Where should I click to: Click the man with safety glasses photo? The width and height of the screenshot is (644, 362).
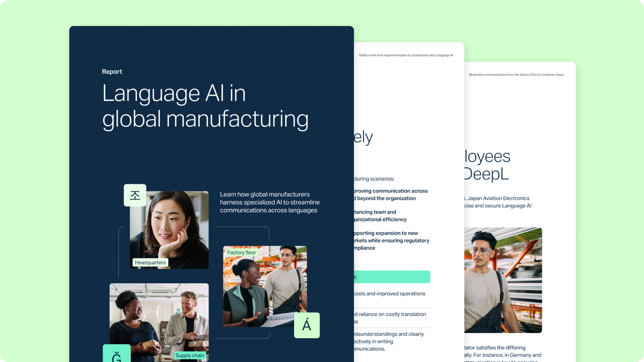tap(503, 280)
